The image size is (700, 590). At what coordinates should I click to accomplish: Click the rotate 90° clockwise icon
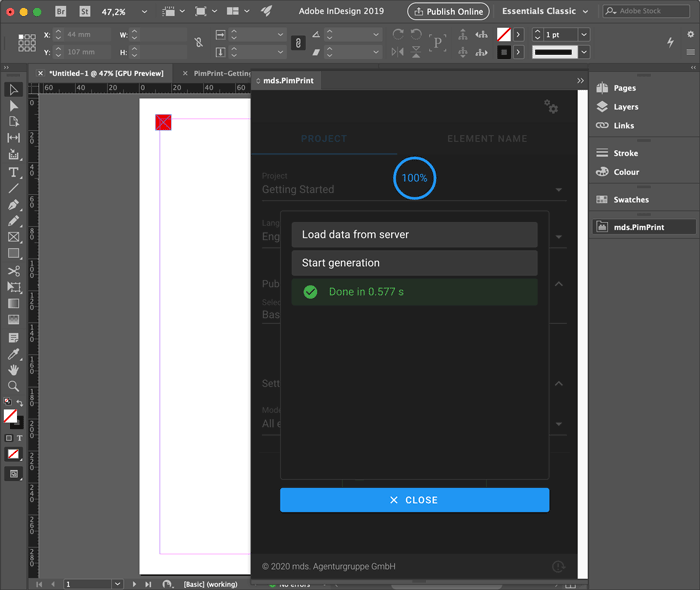click(x=398, y=34)
